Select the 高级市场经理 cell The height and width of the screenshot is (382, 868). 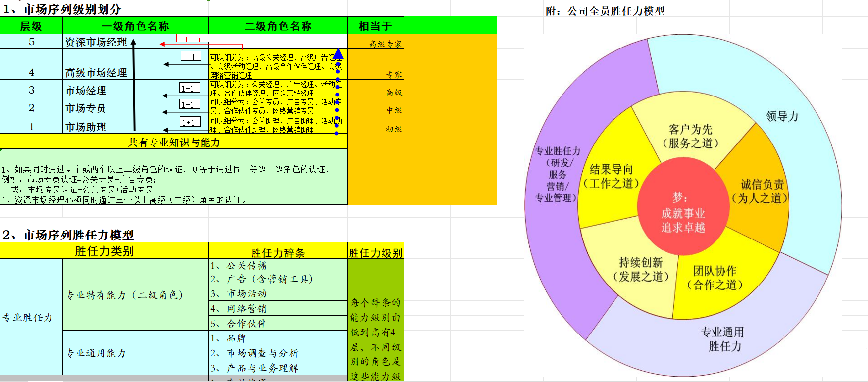[x=96, y=73]
